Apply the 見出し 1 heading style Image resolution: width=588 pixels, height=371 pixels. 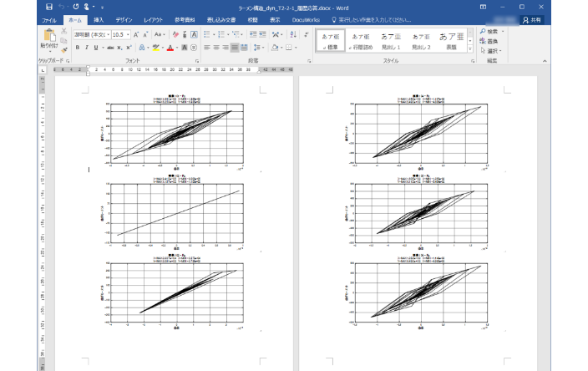pyautogui.click(x=391, y=42)
